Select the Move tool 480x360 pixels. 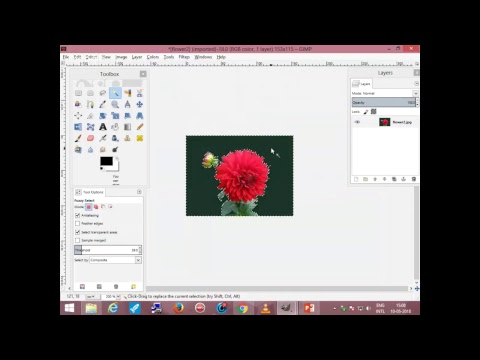pyautogui.click(x=140, y=104)
